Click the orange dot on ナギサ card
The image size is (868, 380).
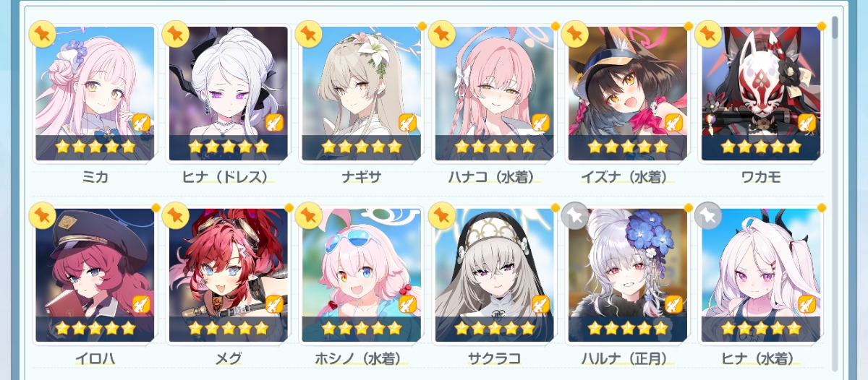pyautogui.click(x=422, y=26)
